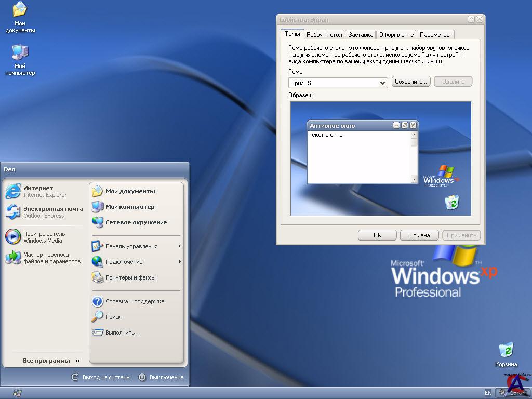Open the Мои документы desktop icon
This screenshot has width=532, height=399.
coord(20,17)
